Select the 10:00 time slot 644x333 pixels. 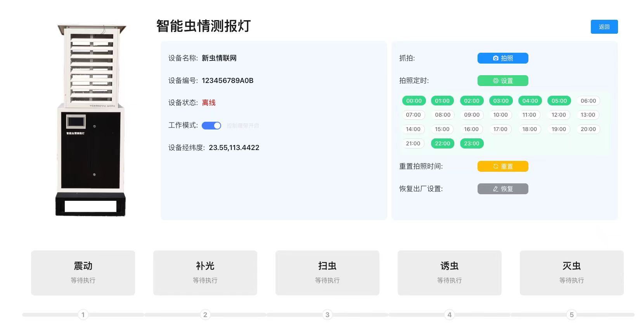(x=500, y=115)
